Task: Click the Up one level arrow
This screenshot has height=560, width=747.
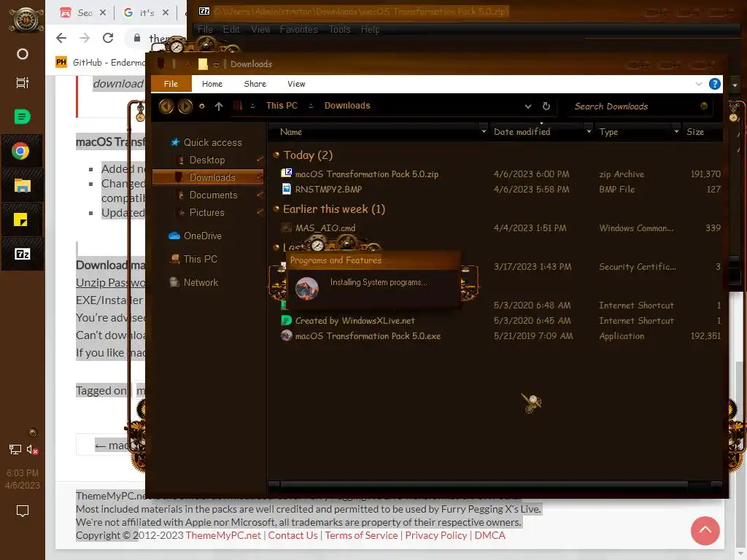Action: point(219,106)
